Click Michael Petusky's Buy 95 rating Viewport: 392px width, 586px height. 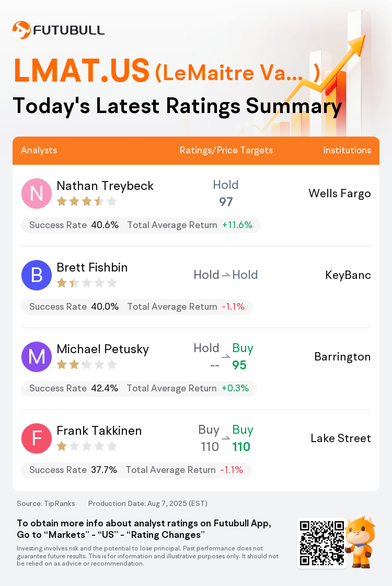[x=243, y=356]
